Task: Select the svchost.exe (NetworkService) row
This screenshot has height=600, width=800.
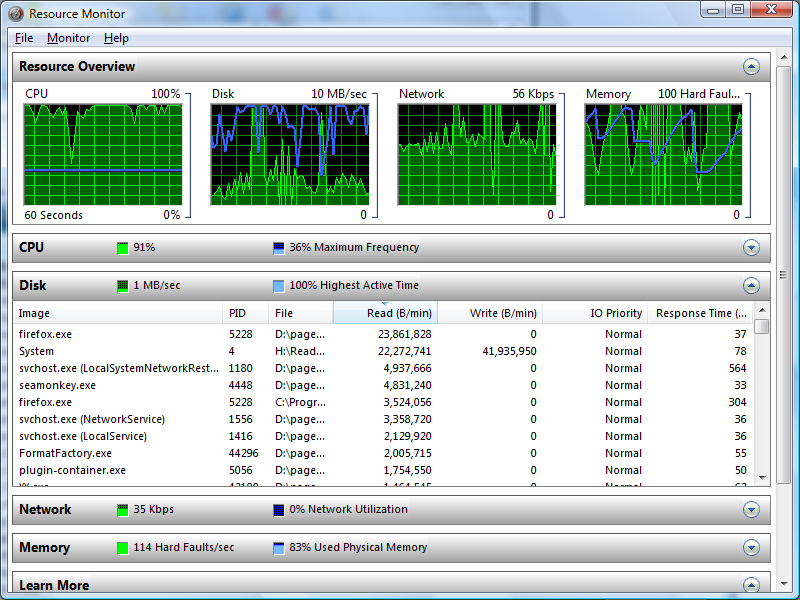Action: [383, 419]
